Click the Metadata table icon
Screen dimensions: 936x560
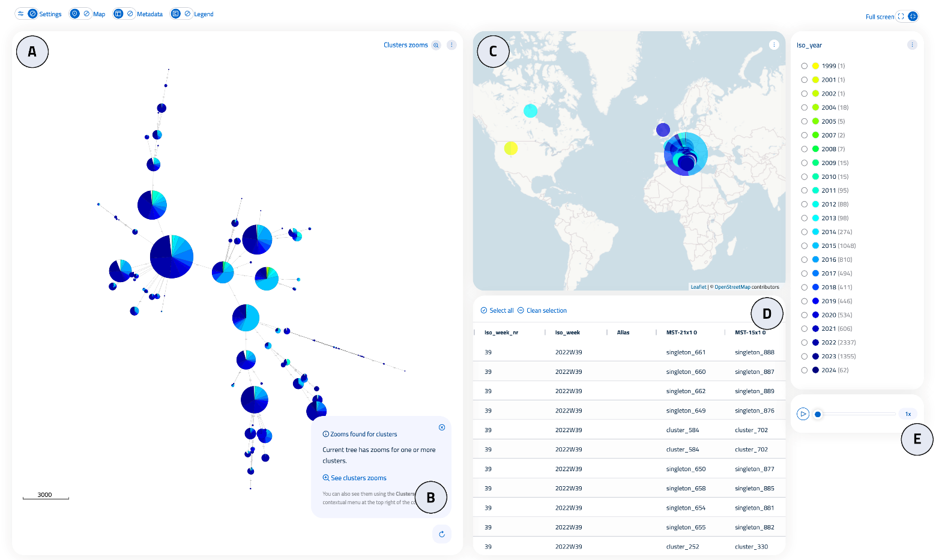pos(118,14)
